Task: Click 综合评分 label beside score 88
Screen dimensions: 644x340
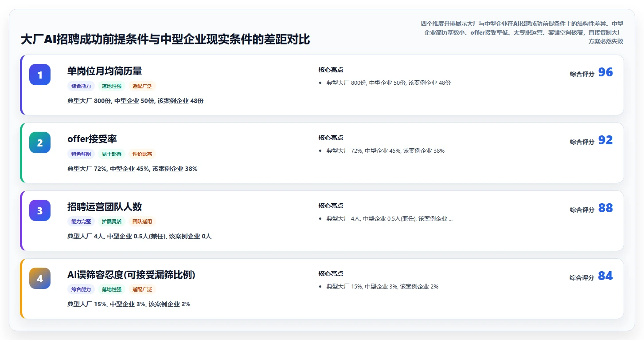Action: coord(582,210)
